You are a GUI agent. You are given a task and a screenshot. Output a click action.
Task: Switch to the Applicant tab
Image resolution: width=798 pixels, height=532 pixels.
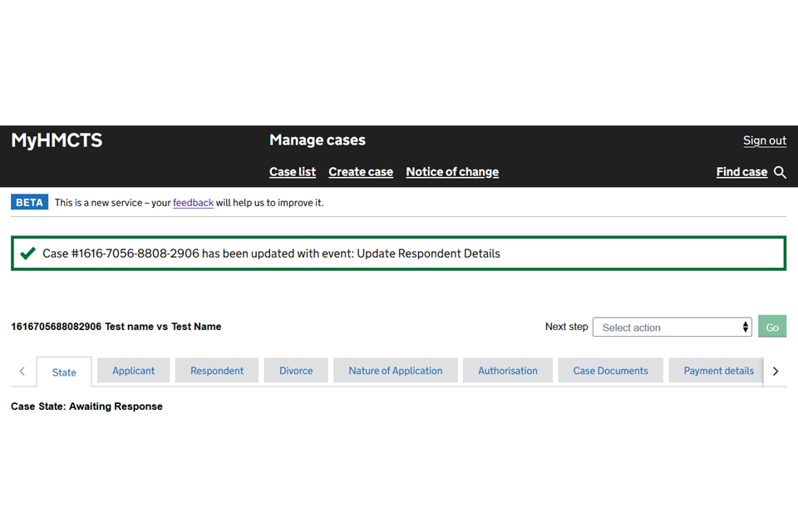(133, 371)
